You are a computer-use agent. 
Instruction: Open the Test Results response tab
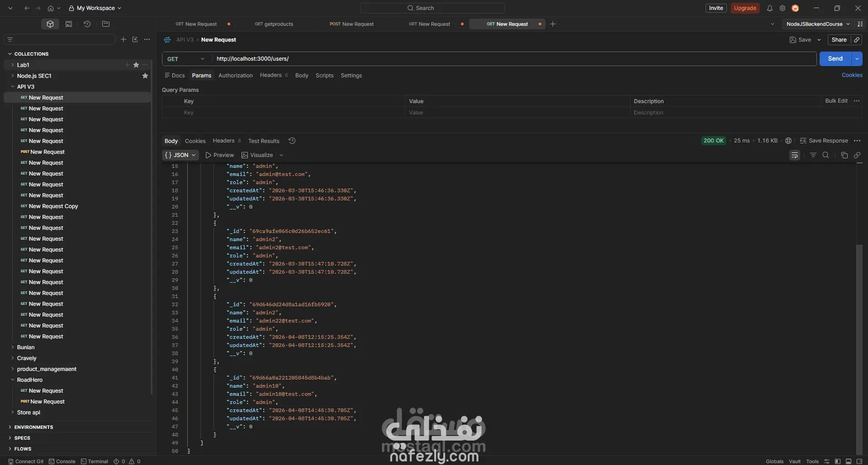[x=264, y=141]
